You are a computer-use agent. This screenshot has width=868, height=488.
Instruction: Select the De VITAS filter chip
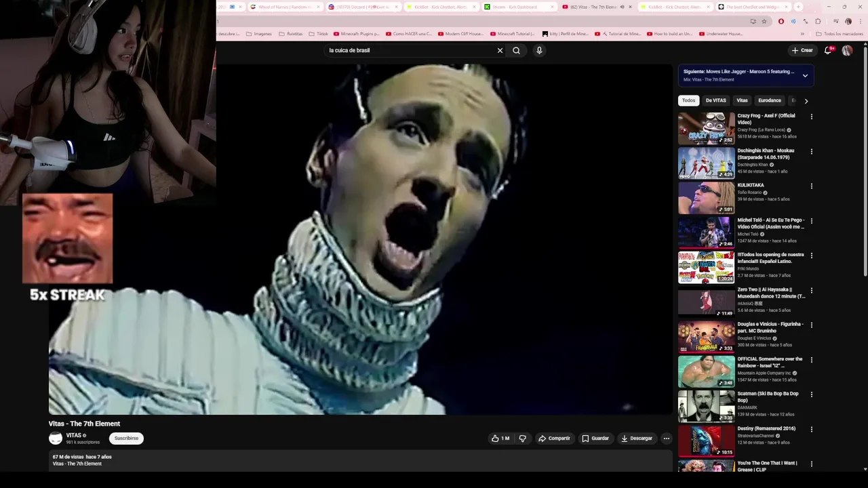click(715, 100)
